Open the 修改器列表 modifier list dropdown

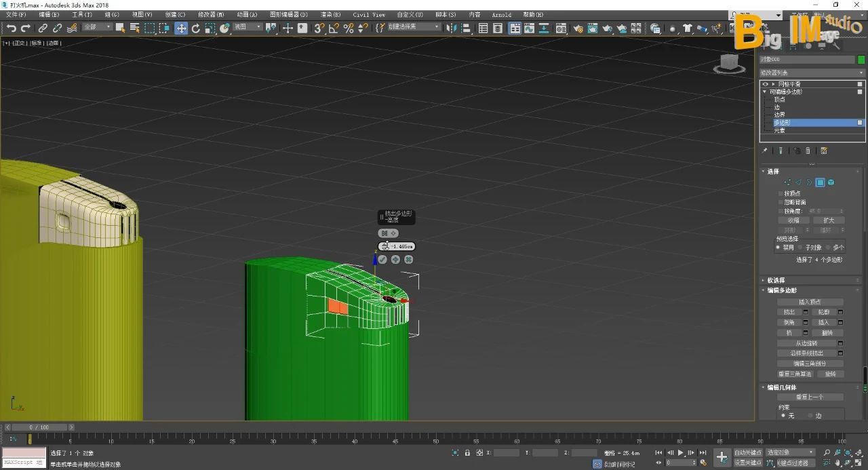pos(812,73)
